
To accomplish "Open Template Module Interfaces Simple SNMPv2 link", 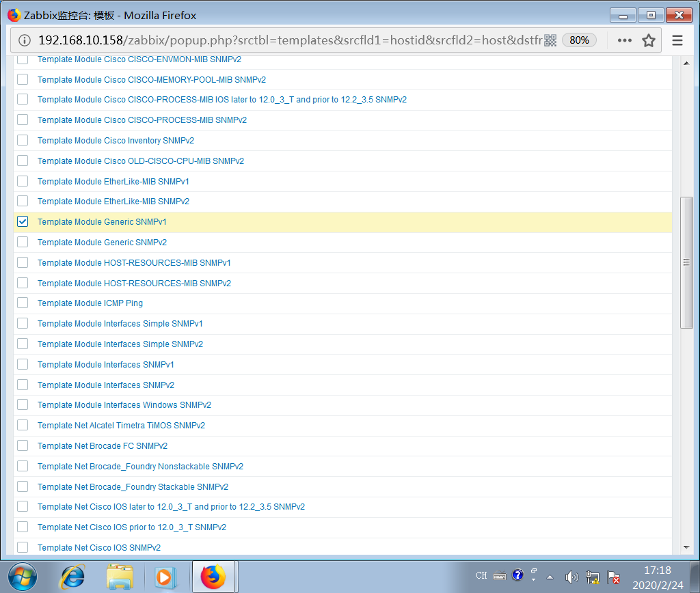I will click(120, 344).
